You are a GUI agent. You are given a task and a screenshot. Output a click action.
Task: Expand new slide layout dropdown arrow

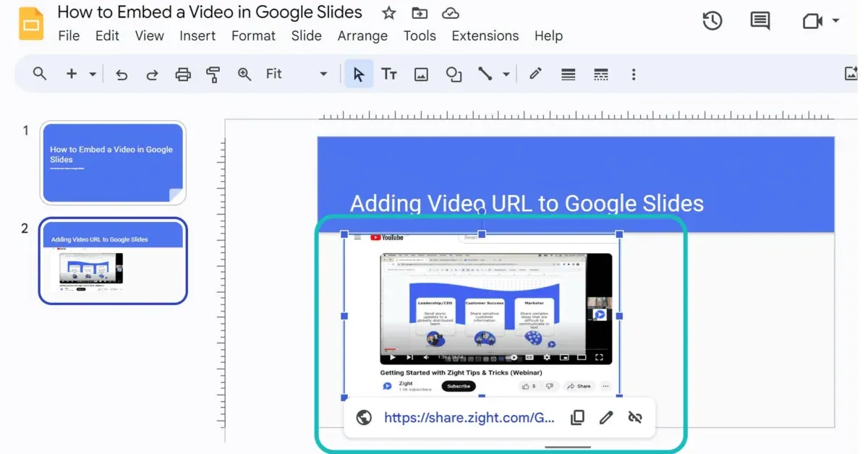coord(93,74)
